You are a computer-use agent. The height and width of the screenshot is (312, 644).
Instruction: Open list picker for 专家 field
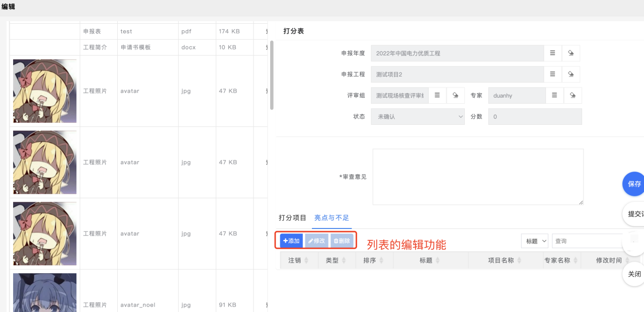point(554,95)
